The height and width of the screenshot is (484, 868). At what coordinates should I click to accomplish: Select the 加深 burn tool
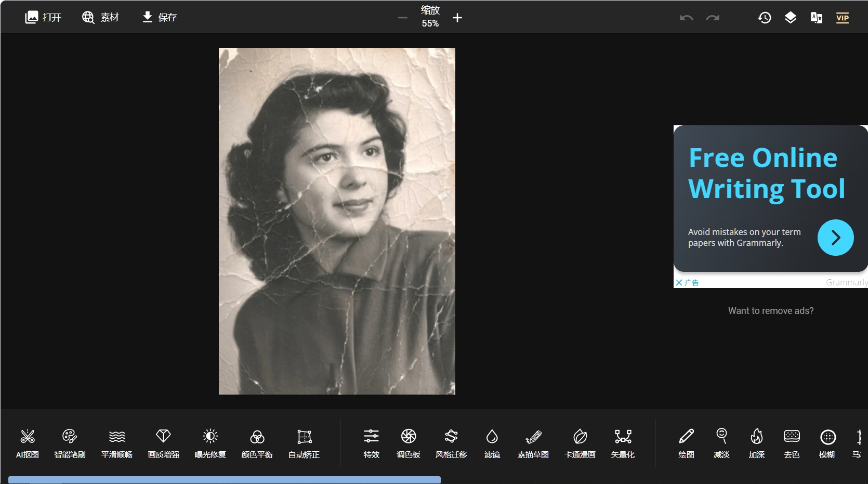(x=756, y=443)
